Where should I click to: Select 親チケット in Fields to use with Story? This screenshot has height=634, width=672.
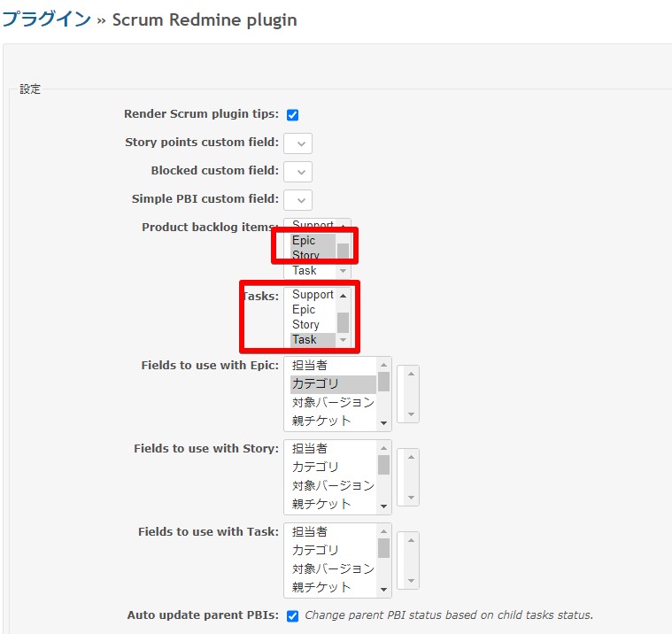334,504
